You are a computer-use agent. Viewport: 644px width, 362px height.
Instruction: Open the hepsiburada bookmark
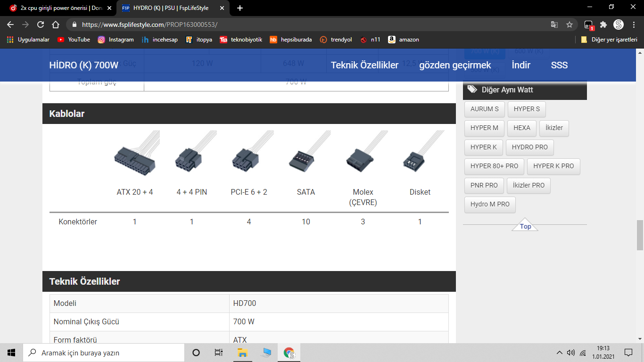[291, 40]
